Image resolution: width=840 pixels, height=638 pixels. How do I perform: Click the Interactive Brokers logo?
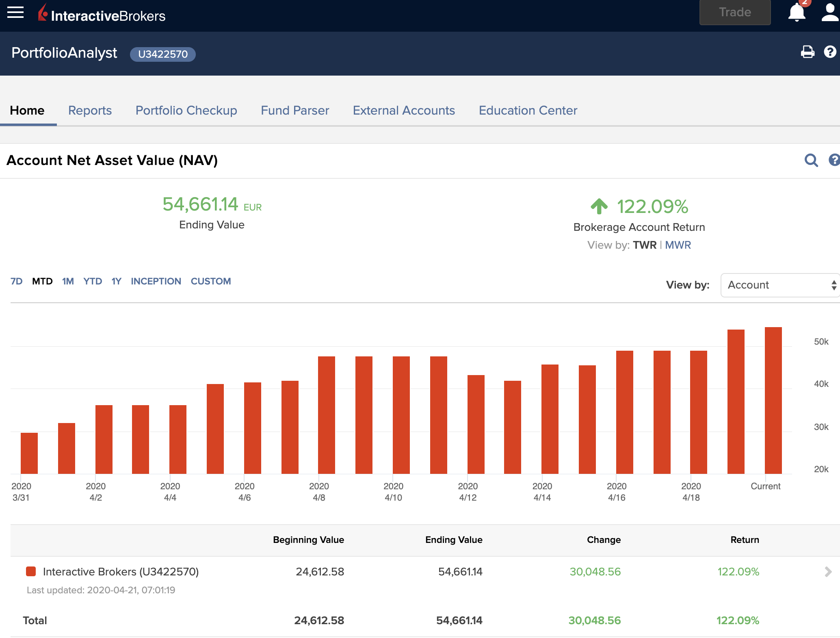(102, 15)
